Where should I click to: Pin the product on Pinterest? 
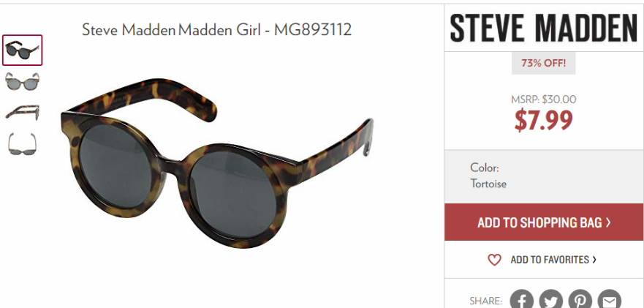[x=580, y=300]
